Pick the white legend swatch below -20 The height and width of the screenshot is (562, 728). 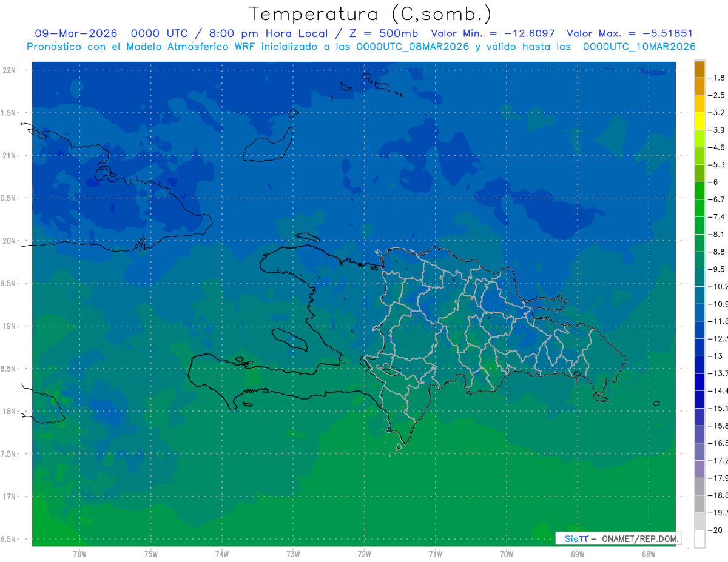(699, 539)
